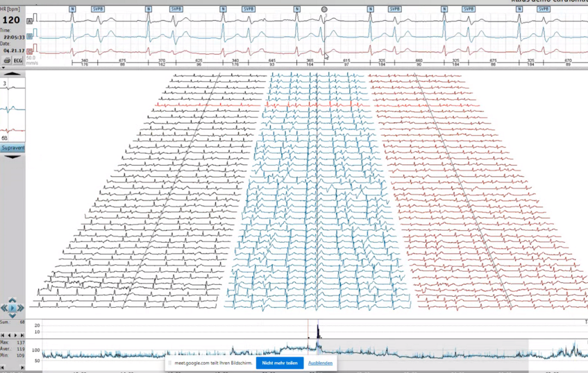Jump backward with double left arrow
The image size is (588, 373).
pos(4,308)
